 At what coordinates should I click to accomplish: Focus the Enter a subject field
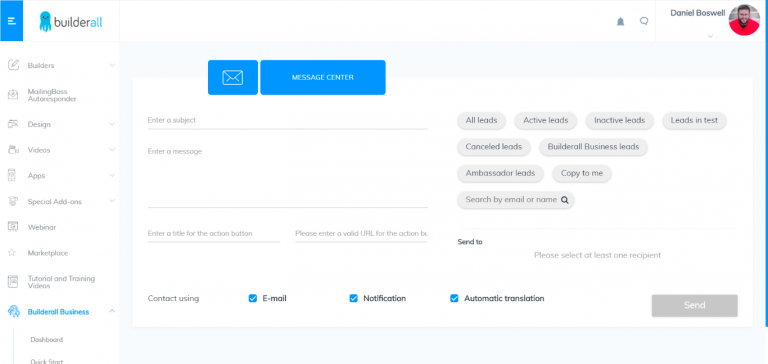point(288,121)
